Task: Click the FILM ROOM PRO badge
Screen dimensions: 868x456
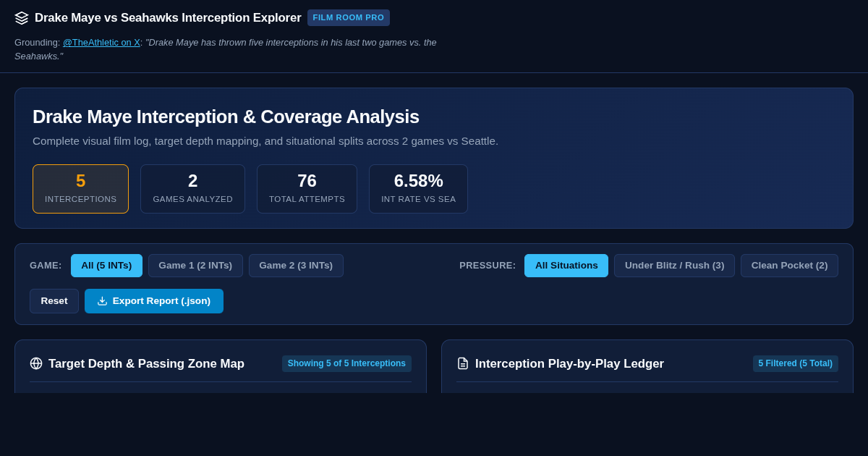Action: tap(349, 18)
